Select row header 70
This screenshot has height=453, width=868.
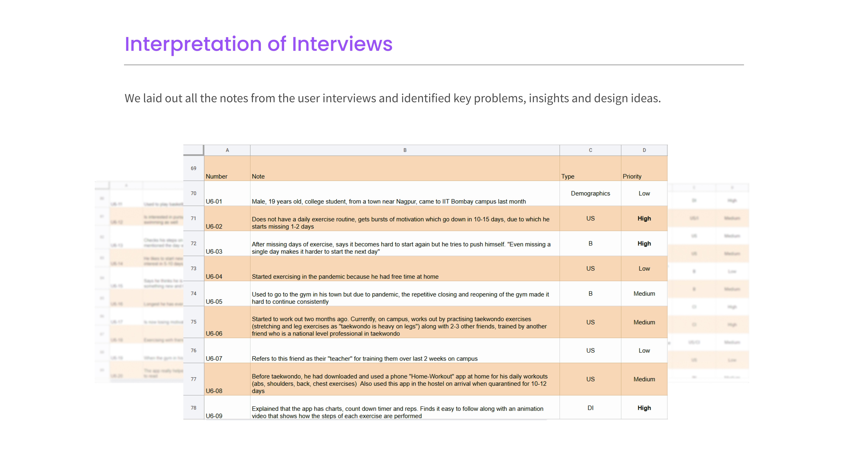(x=193, y=193)
